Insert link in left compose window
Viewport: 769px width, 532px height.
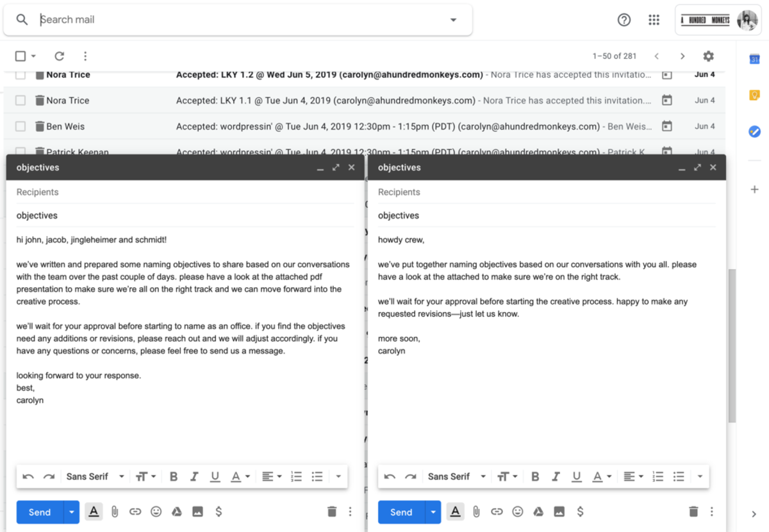pyautogui.click(x=135, y=511)
